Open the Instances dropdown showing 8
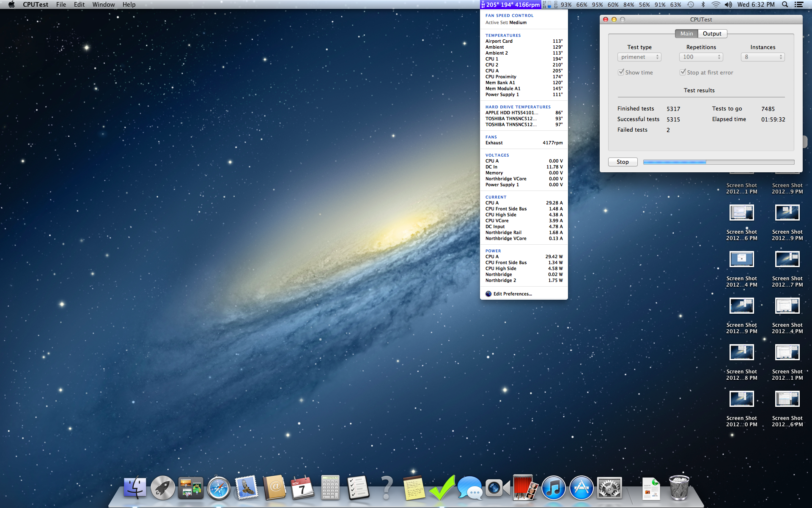Viewport: 812px width, 508px height. click(763, 57)
